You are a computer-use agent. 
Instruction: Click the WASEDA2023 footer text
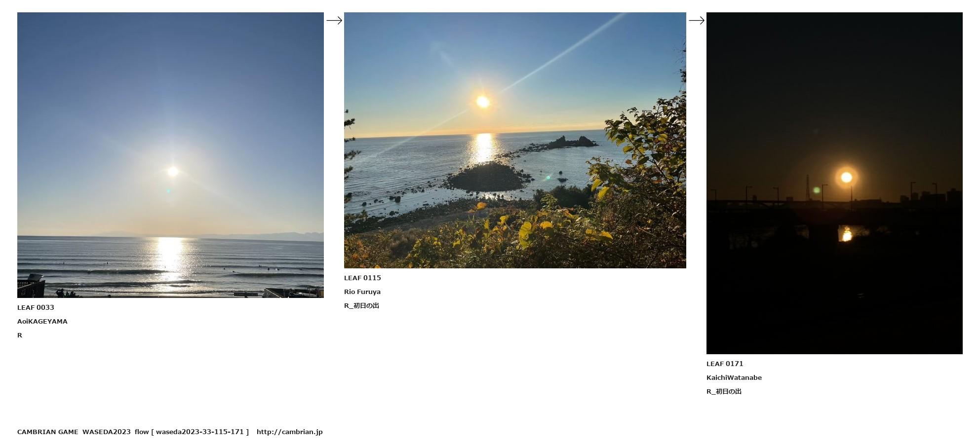[107, 432]
